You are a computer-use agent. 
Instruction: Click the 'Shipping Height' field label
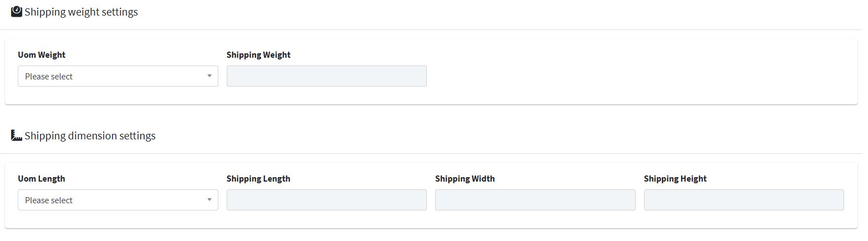click(676, 179)
